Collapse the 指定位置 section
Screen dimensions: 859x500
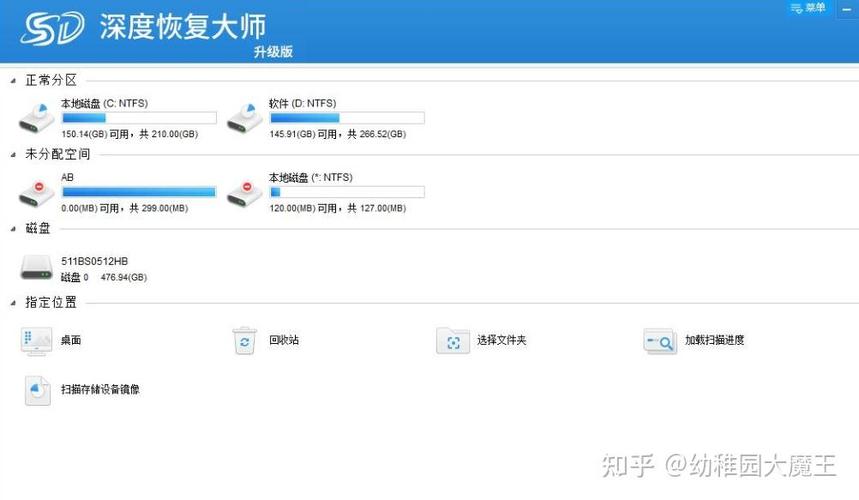pos(13,303)
